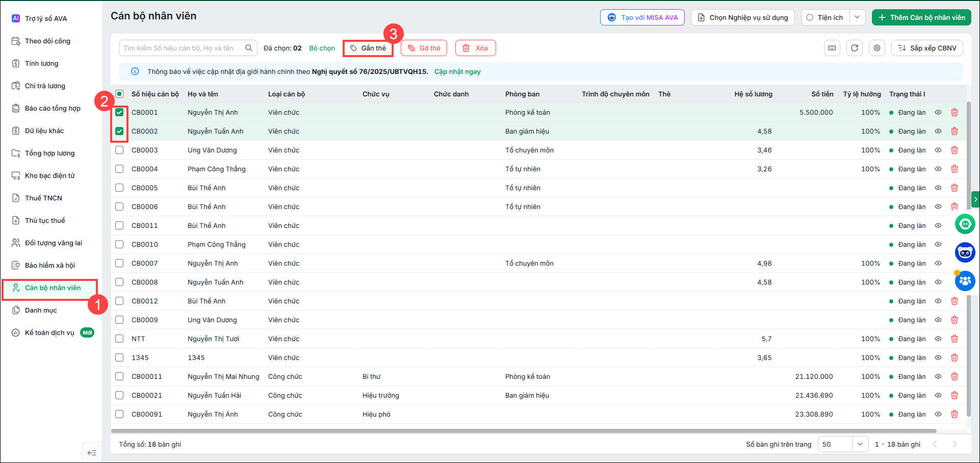This screenshot has height=463, width=980.
Task: Delete row CB00021 with trash icon
Action: click(x=955, y=395)
